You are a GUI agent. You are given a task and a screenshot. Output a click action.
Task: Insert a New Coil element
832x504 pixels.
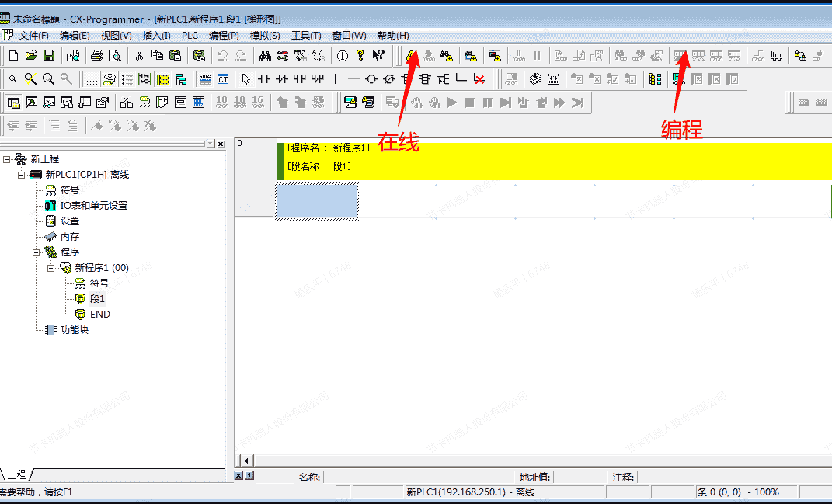click(371, 78)
